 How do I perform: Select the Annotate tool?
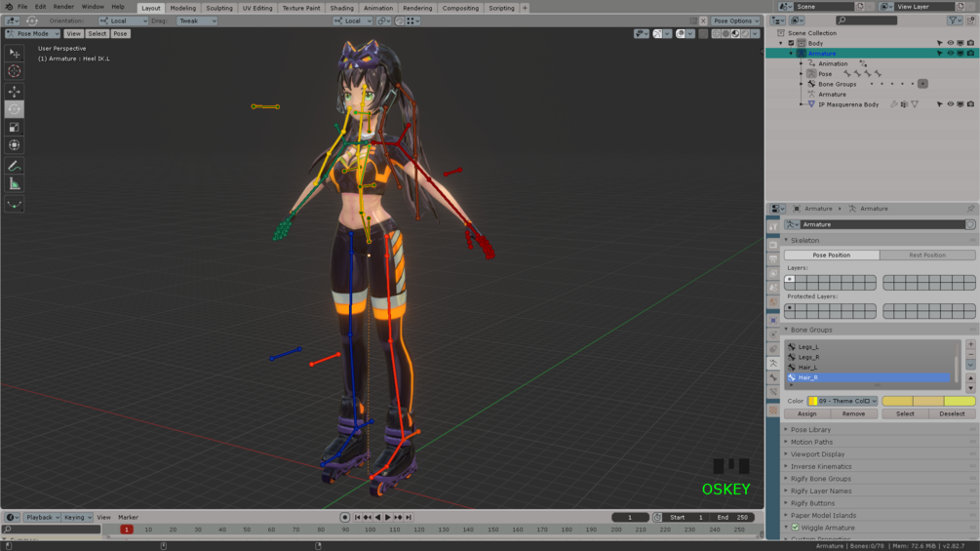pyautogui.click(x=15, y=166)
